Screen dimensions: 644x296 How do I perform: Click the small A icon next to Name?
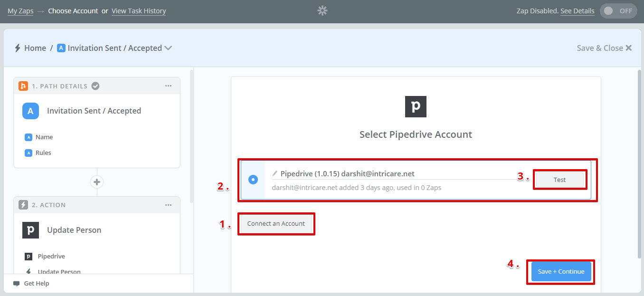28,137
